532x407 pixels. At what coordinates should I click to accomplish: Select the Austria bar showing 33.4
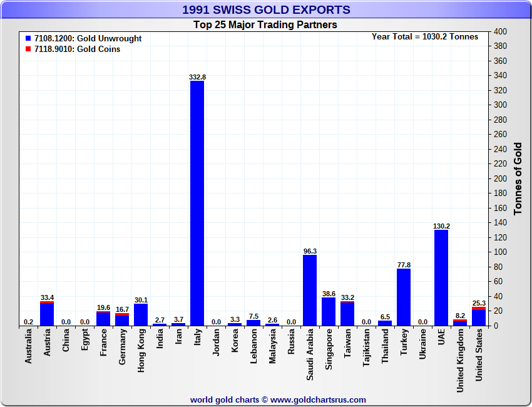(47, 314)
